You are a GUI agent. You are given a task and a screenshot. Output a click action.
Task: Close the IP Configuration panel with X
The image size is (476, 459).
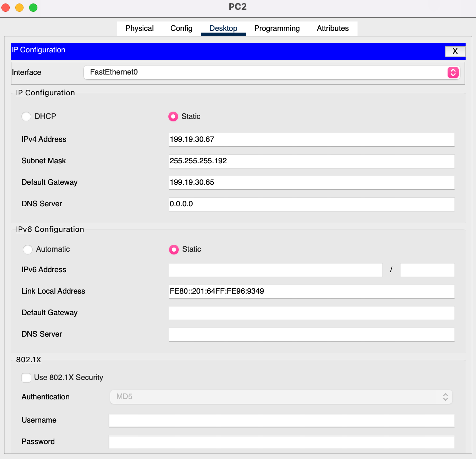click(455, 51)
